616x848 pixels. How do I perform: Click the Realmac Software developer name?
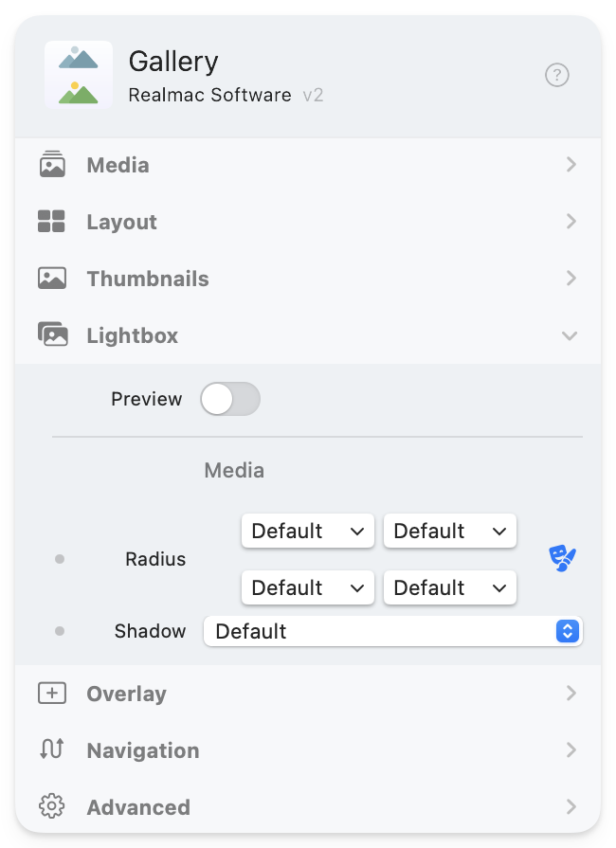[x=209, y=95]
